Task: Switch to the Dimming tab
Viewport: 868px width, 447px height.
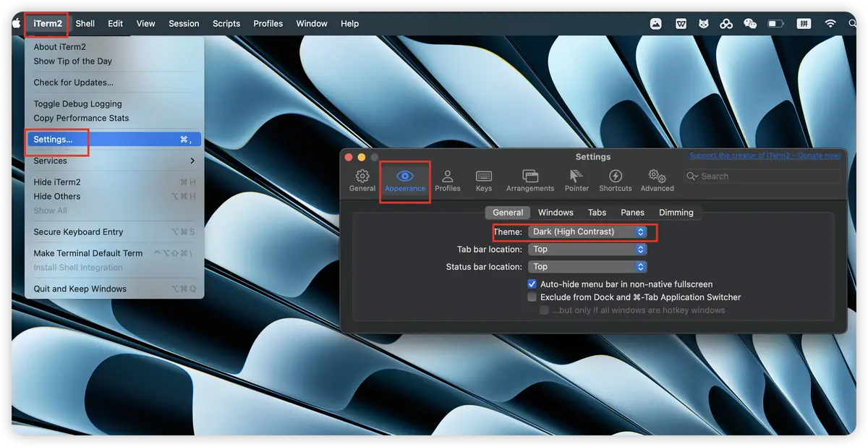Action: click(x=676, y=213)
